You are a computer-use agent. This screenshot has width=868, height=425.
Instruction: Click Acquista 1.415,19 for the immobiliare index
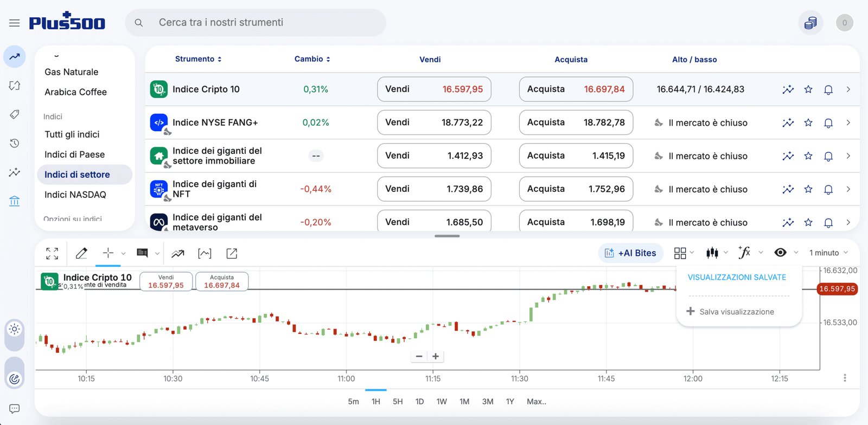click(576, 156)
